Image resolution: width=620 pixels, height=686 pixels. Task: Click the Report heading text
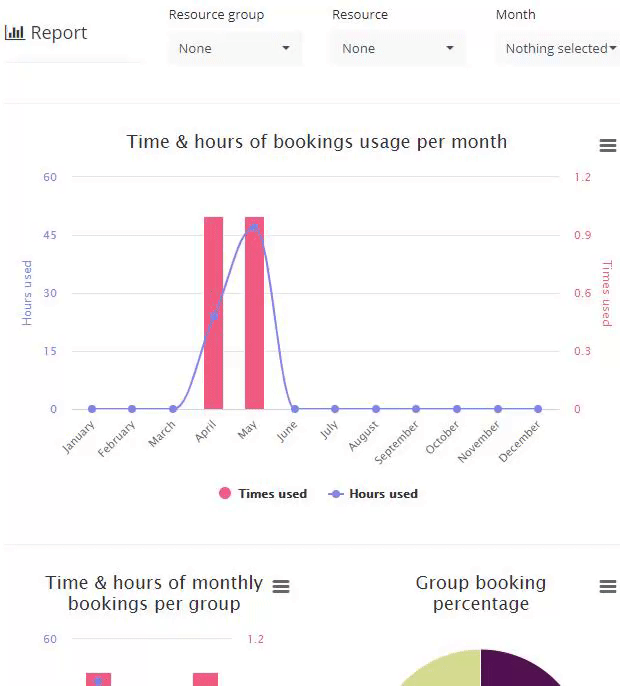coord(59,33)
